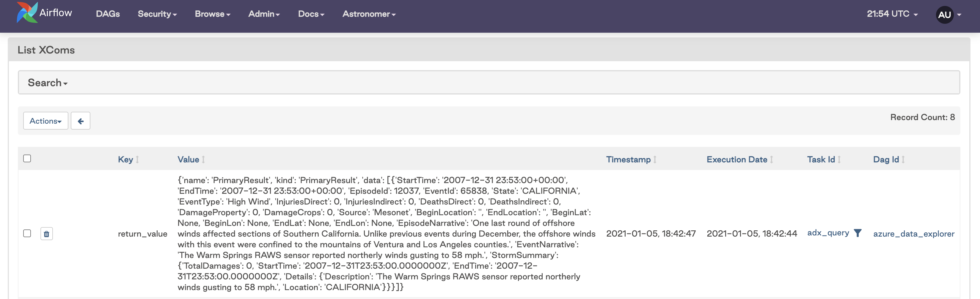980x299 pixels.
Task: Open the Actions dropdown
Action: 46,121
